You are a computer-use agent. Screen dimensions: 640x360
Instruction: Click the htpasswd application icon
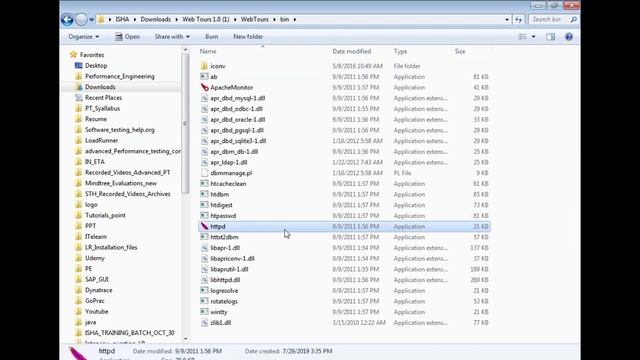(x=204, y=216)
